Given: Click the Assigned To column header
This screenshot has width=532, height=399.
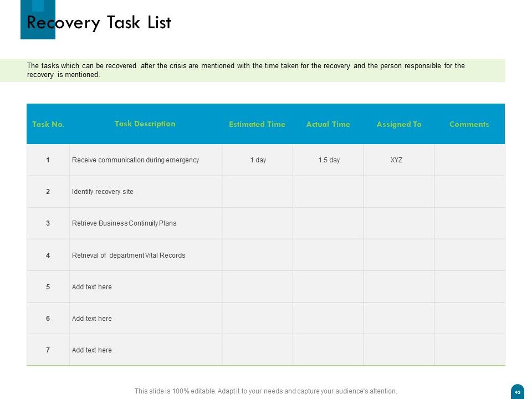Looking at the screenshot, I should (399, 125).
